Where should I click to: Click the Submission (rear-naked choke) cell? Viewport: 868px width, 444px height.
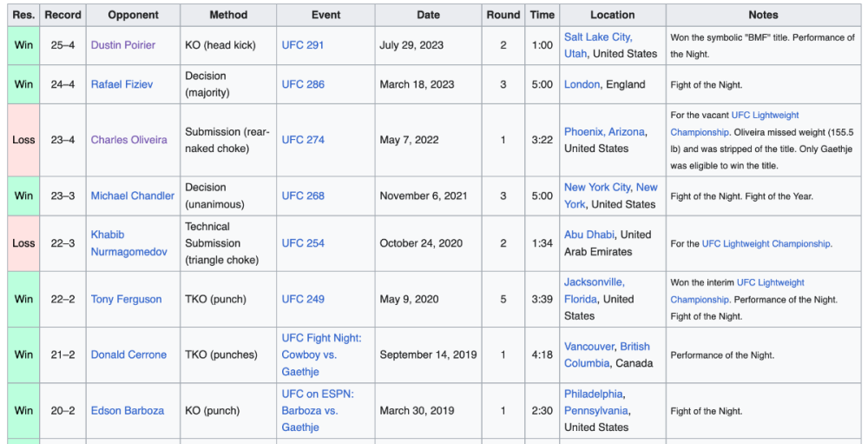point(228,140)
